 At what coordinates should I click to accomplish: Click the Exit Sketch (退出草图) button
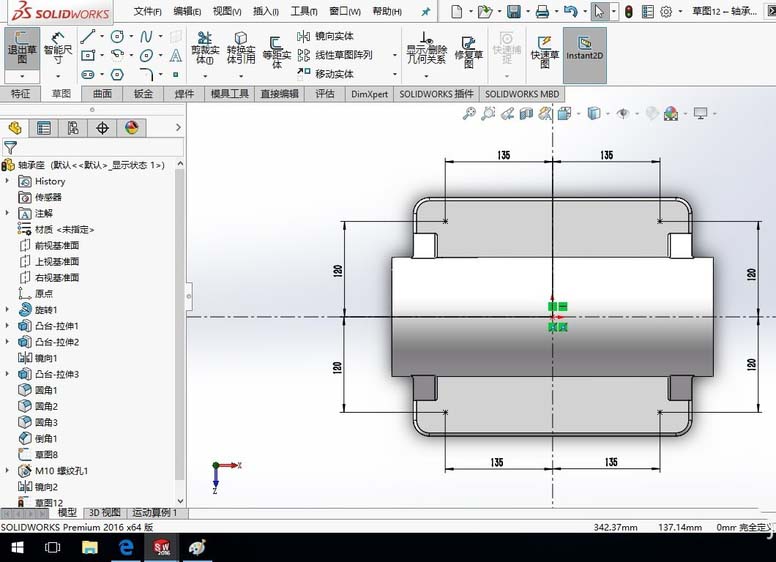[22, 48]
